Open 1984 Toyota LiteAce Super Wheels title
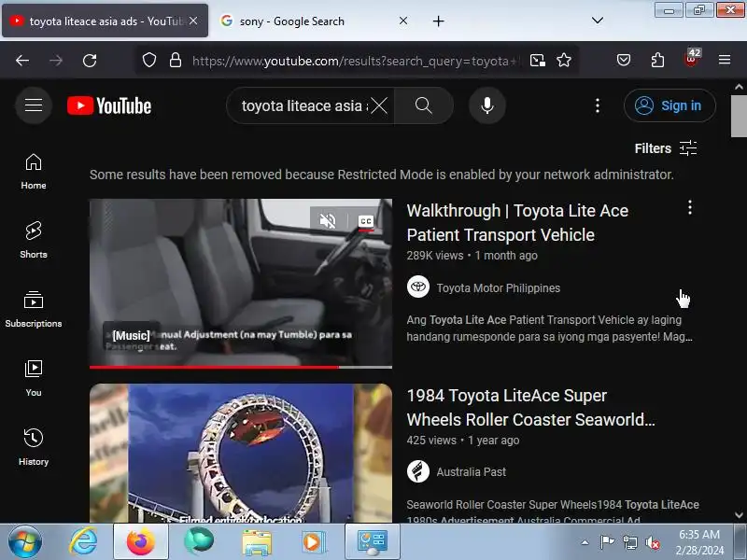Viewport: 747px width, 560px height. [x=530, y=408]
